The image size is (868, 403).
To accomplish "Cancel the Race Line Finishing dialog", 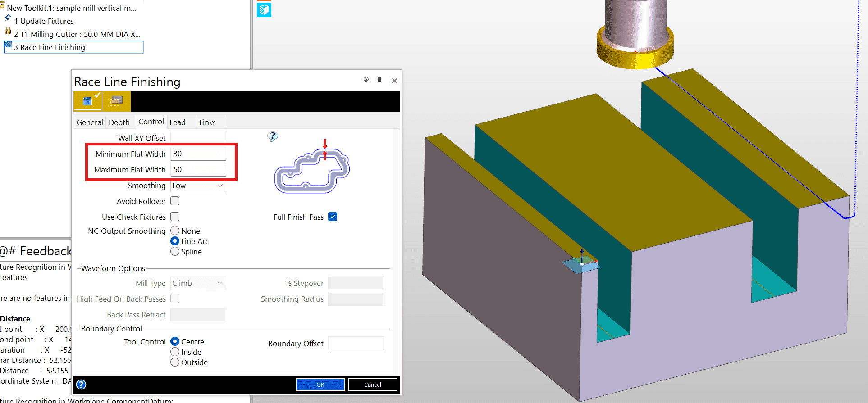I will coord(372,385).
